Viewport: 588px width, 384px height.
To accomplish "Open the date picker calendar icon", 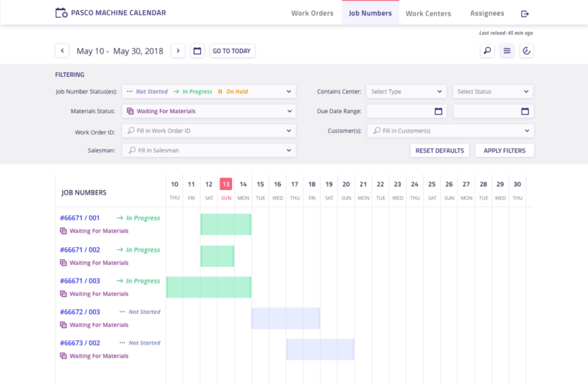I will coord(197,51).
